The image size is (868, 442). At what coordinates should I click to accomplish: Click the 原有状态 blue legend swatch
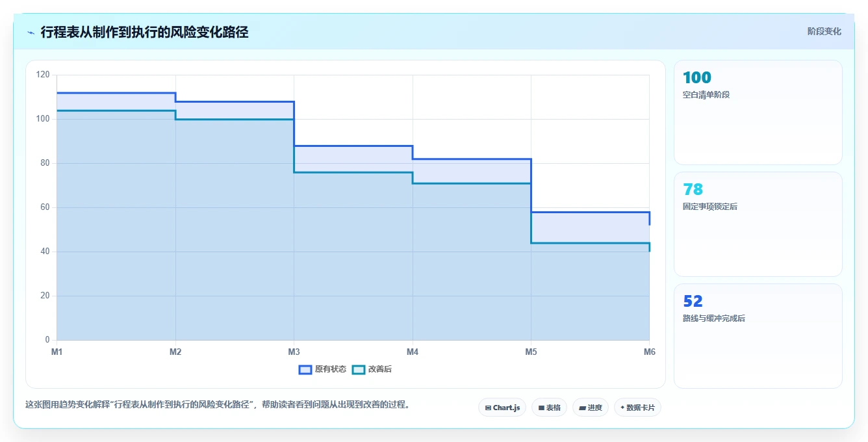(x=305, y=369)
